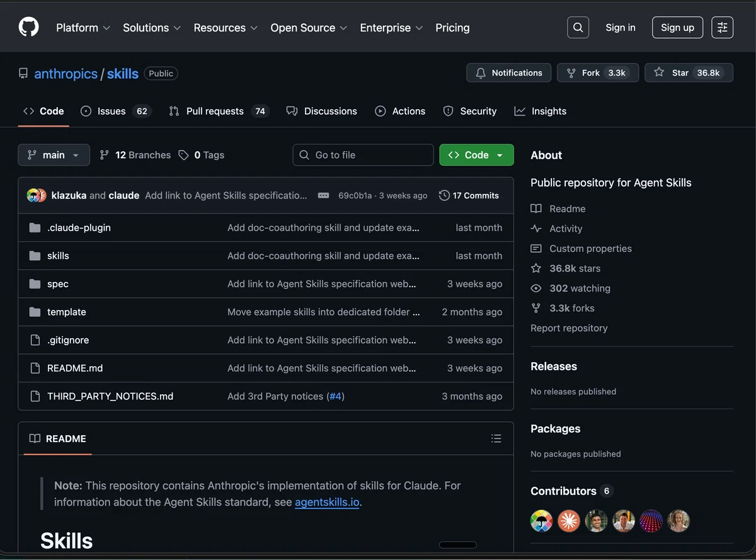This screenshot has height=560, width=756.
Task: View 17 Commits history
Action: click(469, 195)
